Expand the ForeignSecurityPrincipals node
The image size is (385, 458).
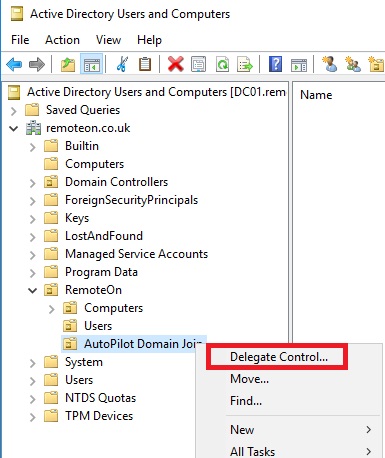(32, 201)
